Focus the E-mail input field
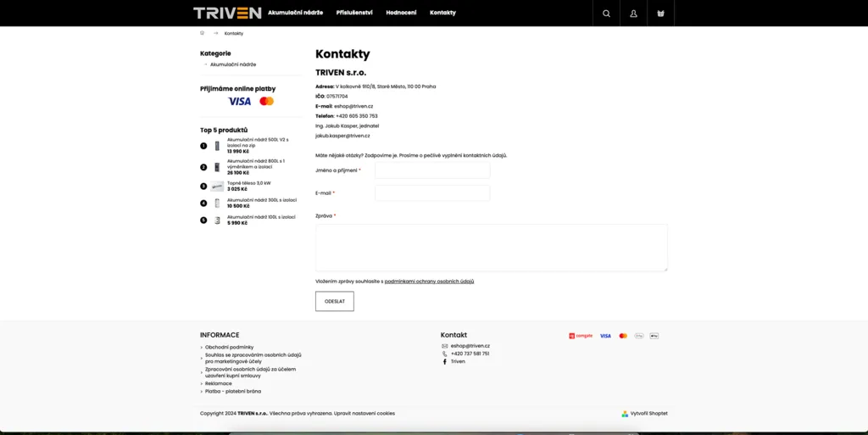The height and width of the screenshot is (435, 868). (432, 193)
